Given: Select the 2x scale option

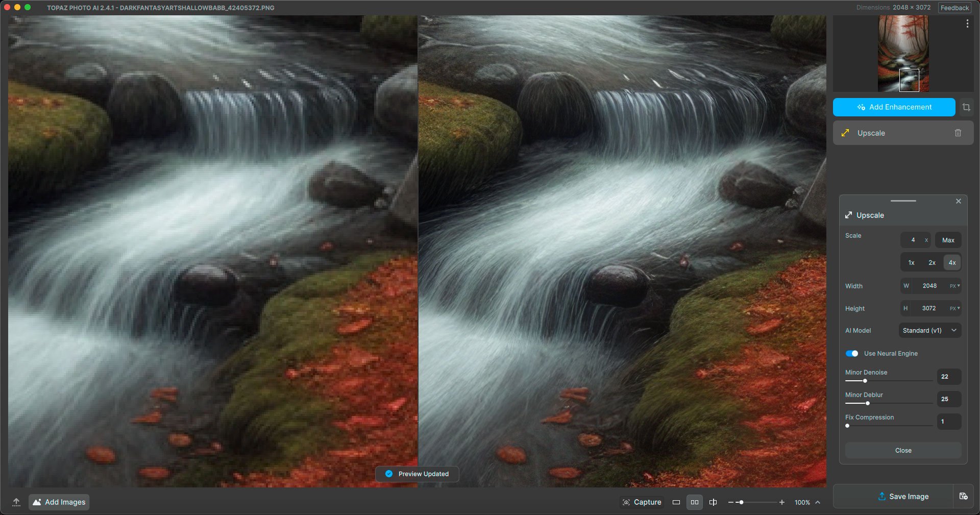Looking at the screenshot, I should [x=932, y=262].
